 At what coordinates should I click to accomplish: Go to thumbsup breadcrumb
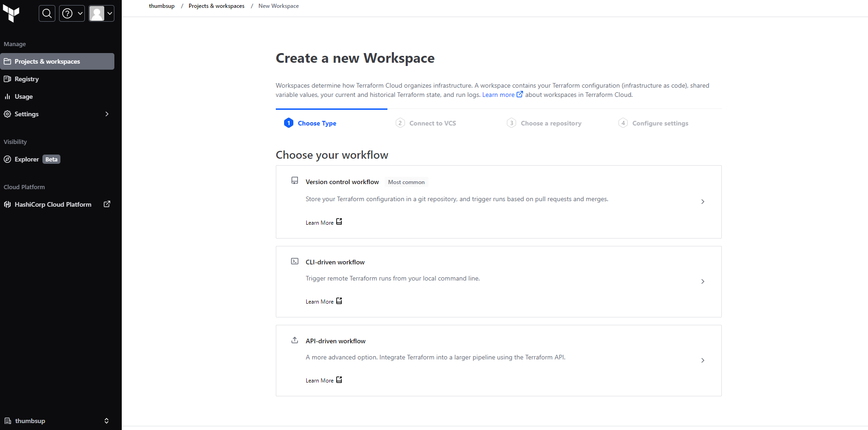click(x=161, y=6)
